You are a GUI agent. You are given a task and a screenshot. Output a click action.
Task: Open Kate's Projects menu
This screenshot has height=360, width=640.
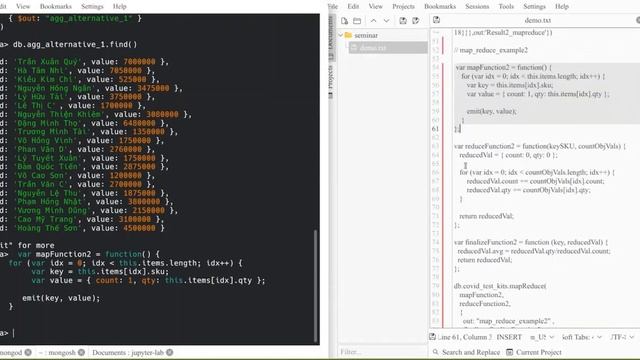pos(403,6)
